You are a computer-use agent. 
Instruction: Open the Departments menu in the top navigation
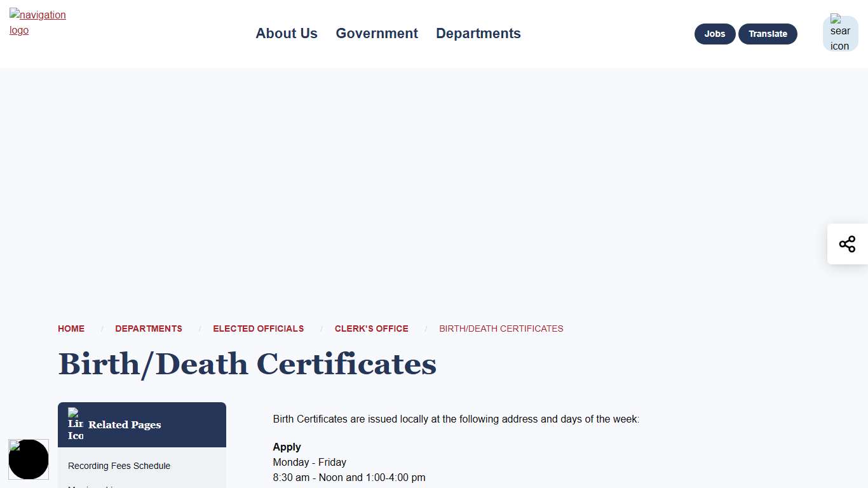pyautogui.click(x=478, y=34)
